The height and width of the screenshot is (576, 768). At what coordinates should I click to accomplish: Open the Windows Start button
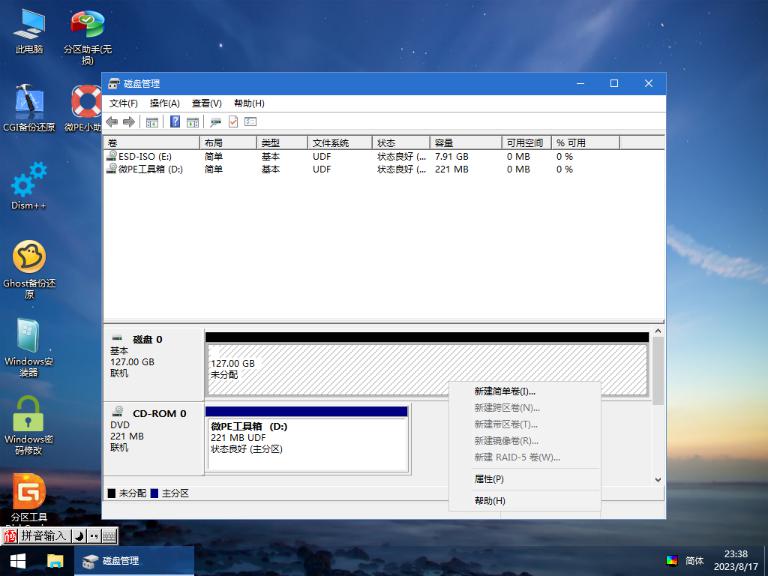[18, 561]
